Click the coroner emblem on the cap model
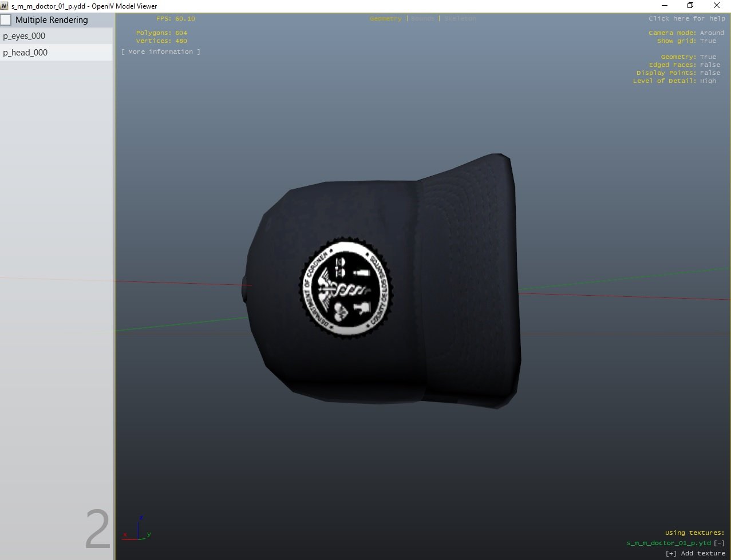The height and width of the screenshot is (560, 731). pos(346,289)
